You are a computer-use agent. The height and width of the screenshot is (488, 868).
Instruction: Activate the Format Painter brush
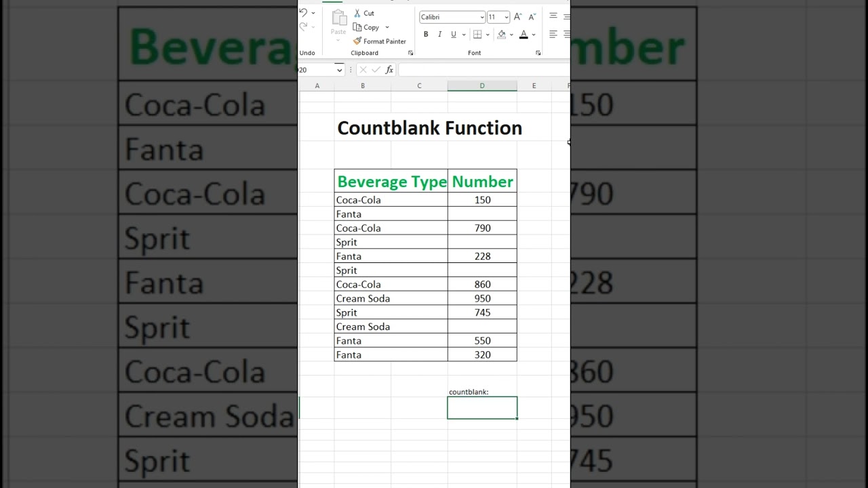tap(379, 41)
